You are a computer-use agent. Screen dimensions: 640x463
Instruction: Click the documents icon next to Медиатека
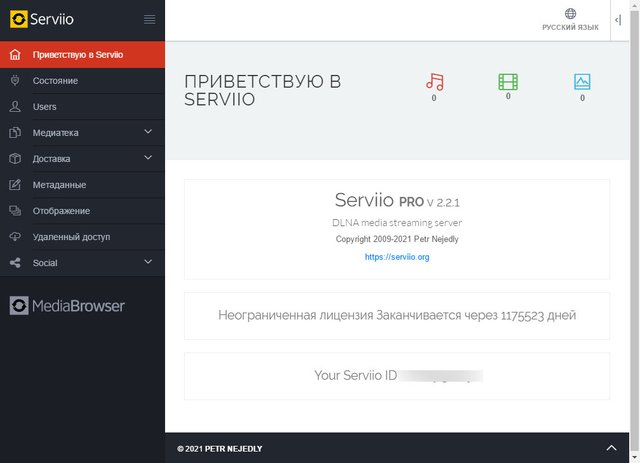click(x=15, y=133)
